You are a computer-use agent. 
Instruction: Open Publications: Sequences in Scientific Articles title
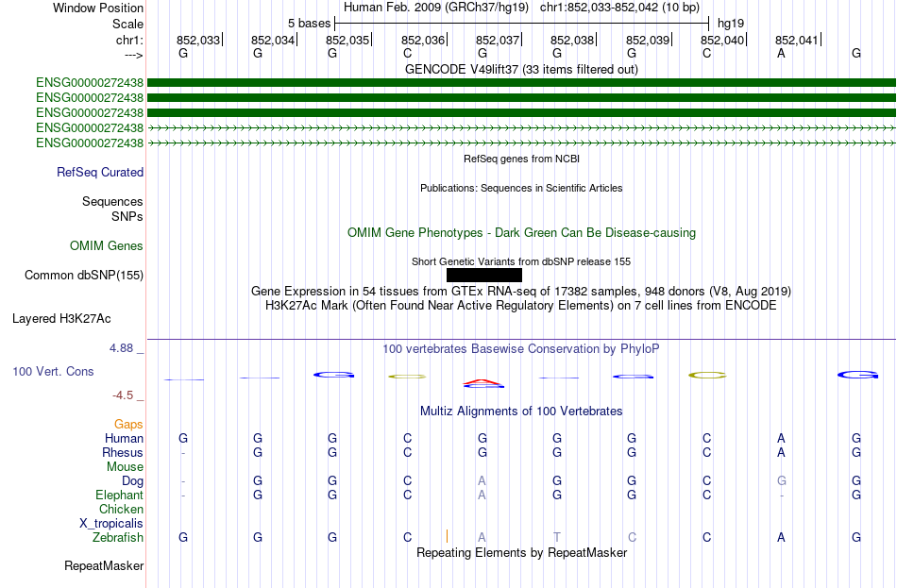pyautogui.click(x=521, y=188)
